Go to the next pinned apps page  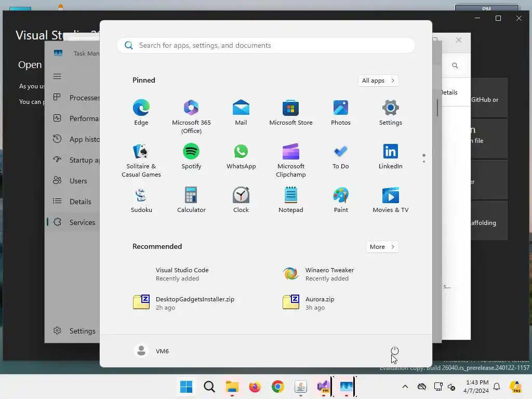(424, 161)
